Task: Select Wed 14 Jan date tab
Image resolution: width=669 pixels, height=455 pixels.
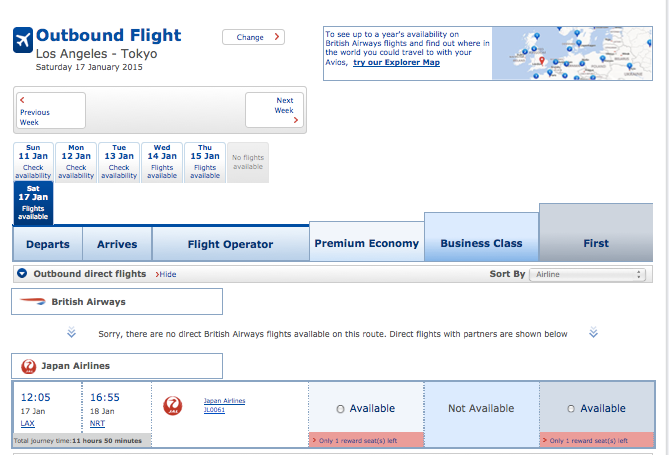Action: coord(161,161)
